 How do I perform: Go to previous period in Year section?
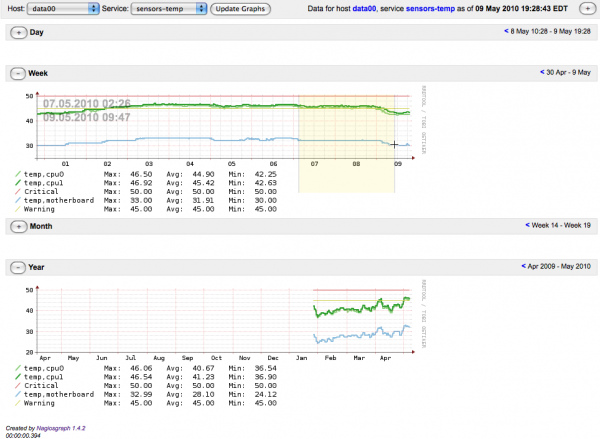(522, 267)
